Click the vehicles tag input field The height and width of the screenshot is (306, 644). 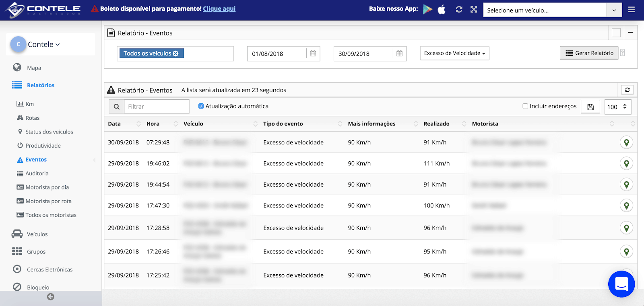[x=175, y=53]
